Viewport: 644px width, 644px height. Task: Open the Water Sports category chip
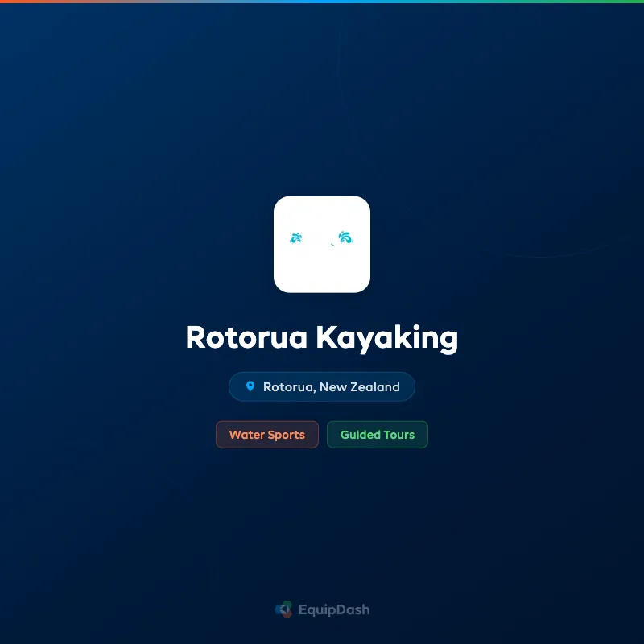click(267, 434)
